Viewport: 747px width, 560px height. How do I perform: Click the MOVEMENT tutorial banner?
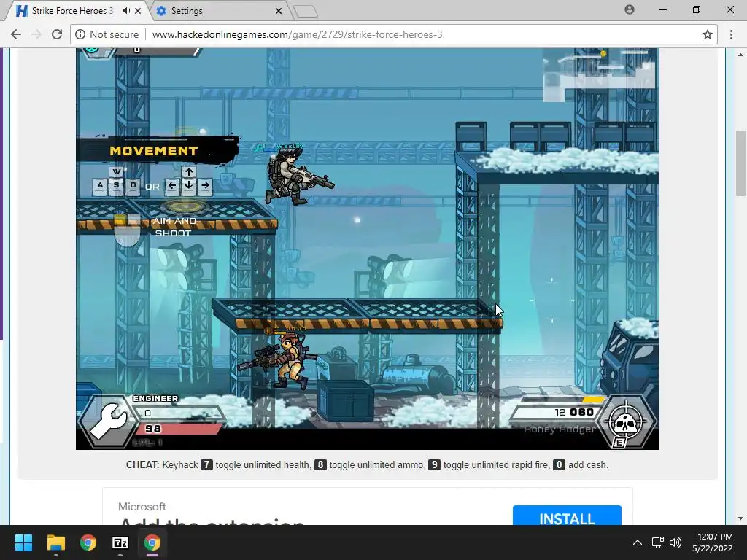point(158,150)
